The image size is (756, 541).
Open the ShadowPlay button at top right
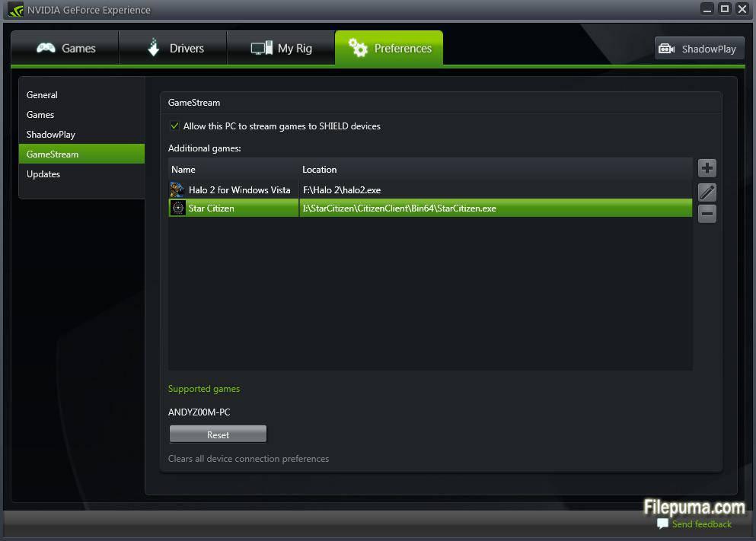(x=699, y=49)
